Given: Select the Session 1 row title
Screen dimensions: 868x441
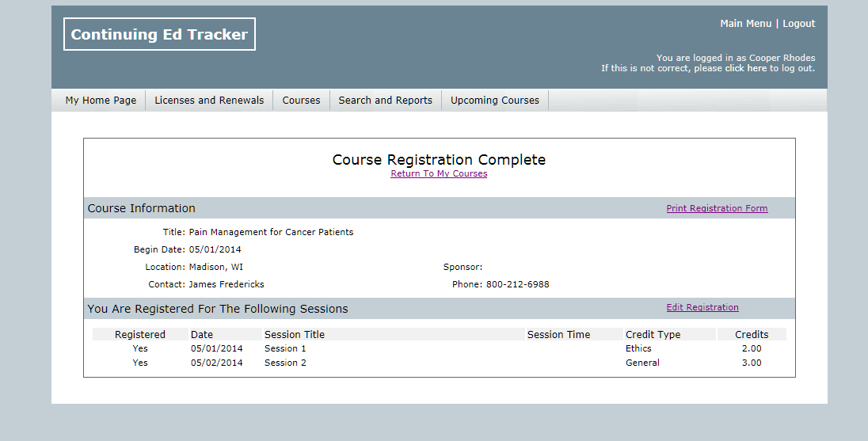Looking at the screenshot, I should point(285,349).
